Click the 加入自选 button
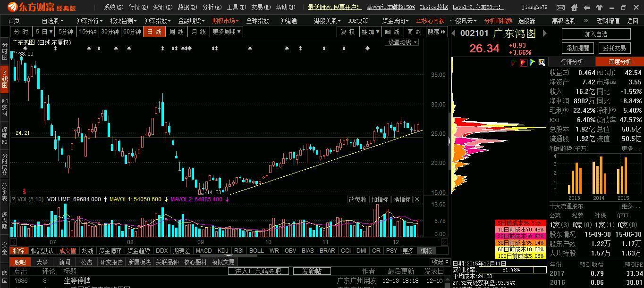The width and height of the screenshot is (644, 288). (x=596, y=34)
